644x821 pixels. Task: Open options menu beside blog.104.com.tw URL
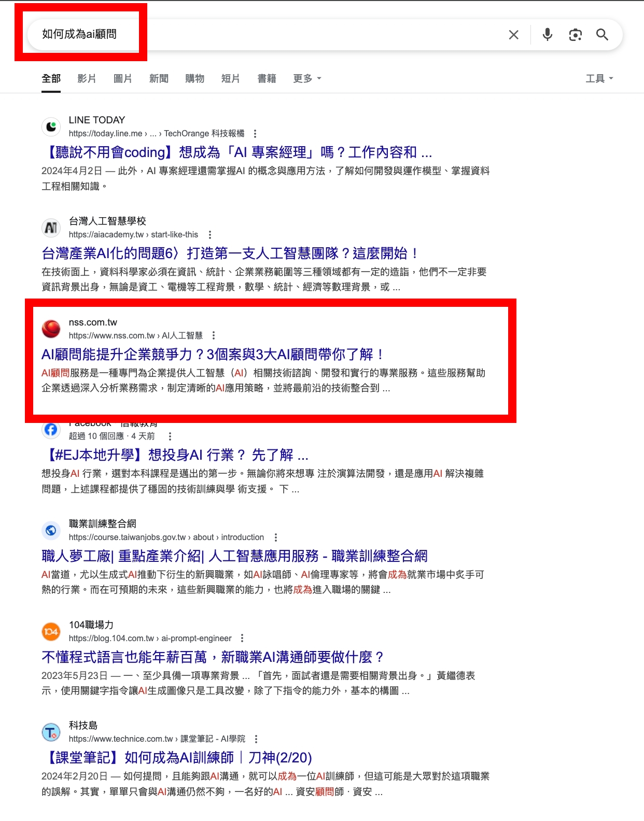pos(242,639)
